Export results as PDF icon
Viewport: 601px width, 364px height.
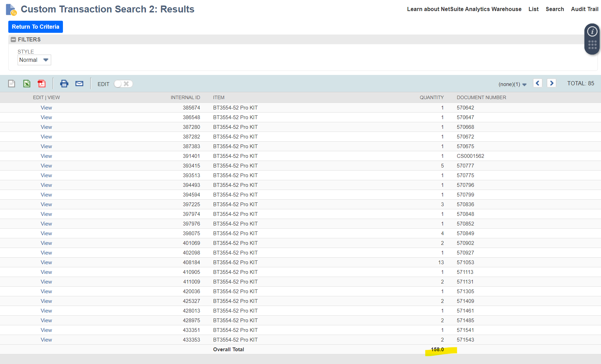pyautogui.click(x=42, y=84)
